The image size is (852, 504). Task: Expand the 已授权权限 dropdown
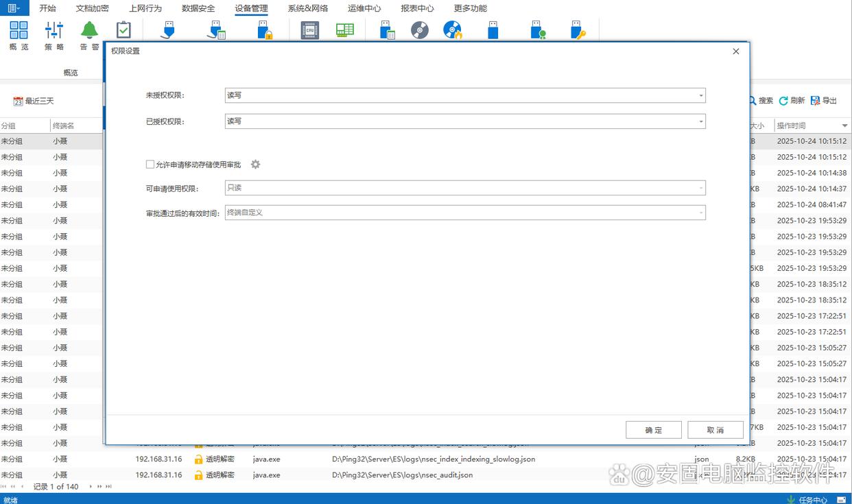point(700,121)
